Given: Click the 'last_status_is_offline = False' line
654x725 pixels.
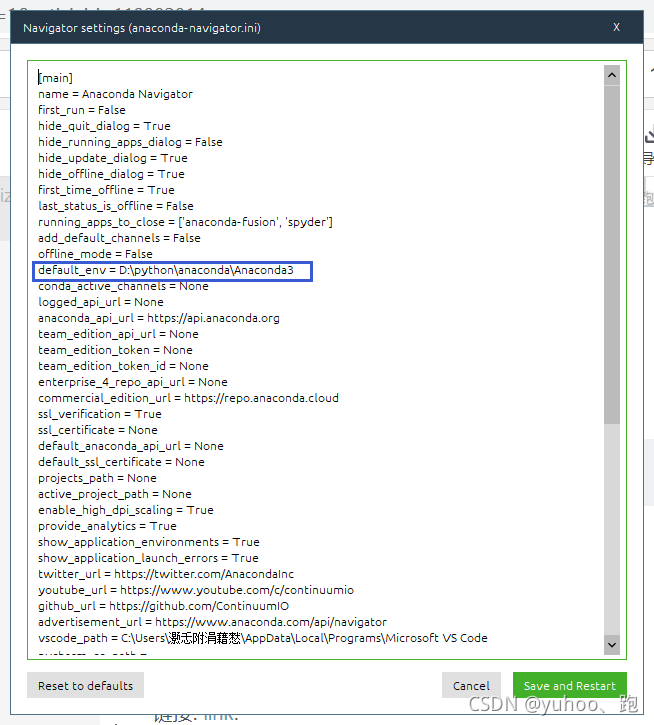Looking at the screenshot, I should (x=116, y=206).
